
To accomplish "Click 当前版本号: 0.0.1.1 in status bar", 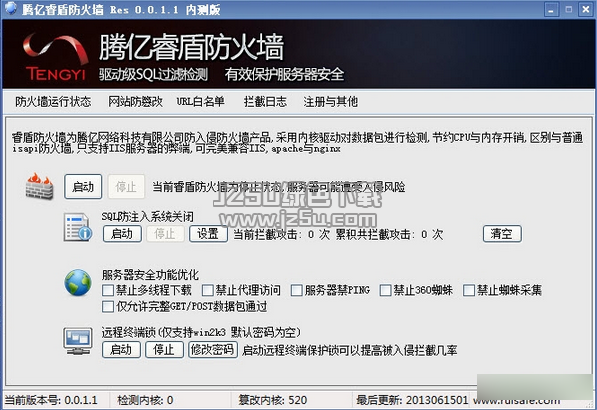I will (51, 400).
